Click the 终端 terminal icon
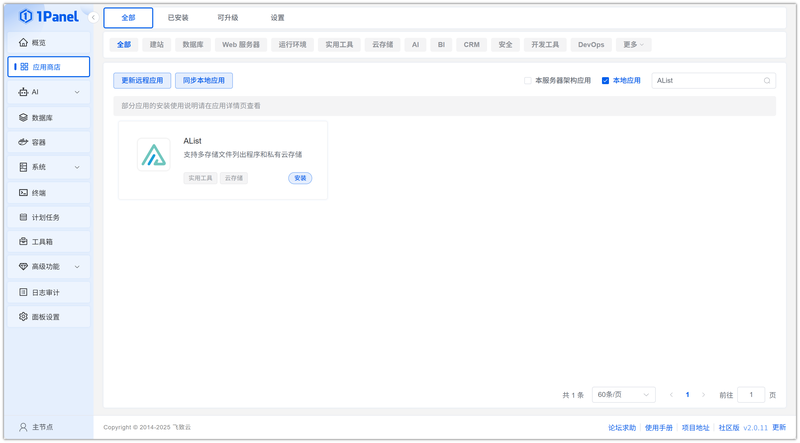 point(23,192)
